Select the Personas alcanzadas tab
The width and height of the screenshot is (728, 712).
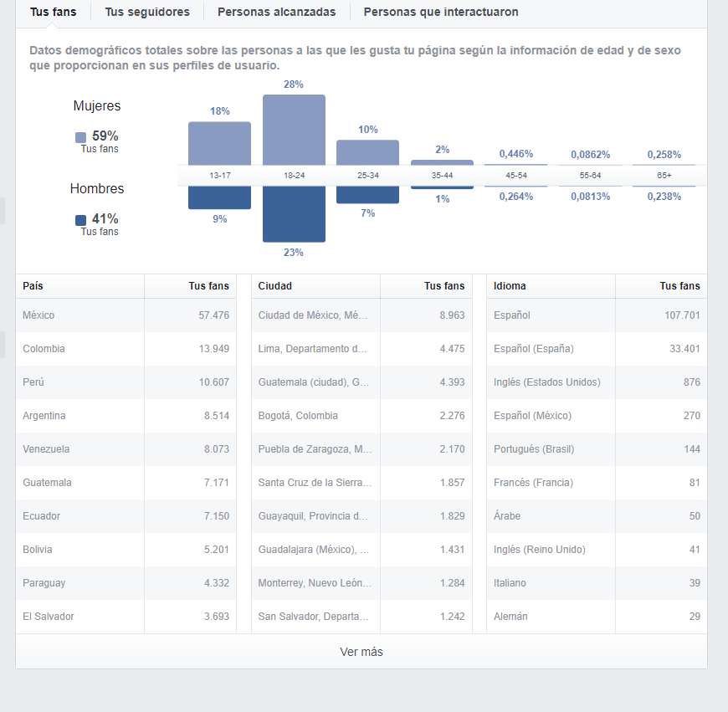(277, 12)
